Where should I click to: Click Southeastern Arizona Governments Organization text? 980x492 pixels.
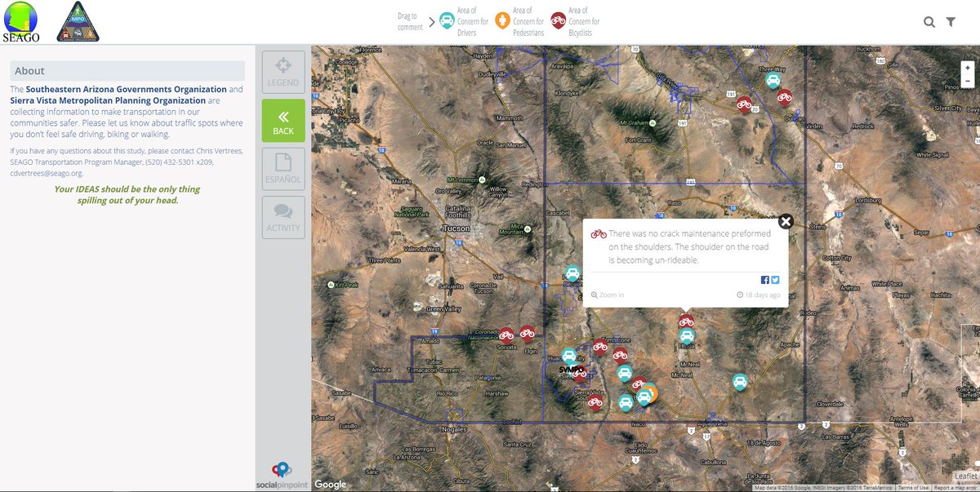click(126, 89)
